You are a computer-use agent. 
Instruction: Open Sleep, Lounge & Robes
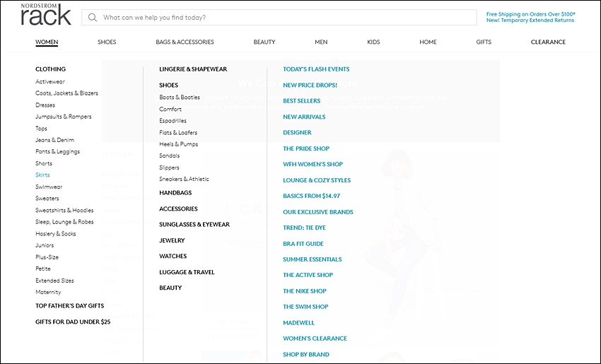(x=64, y=222)
